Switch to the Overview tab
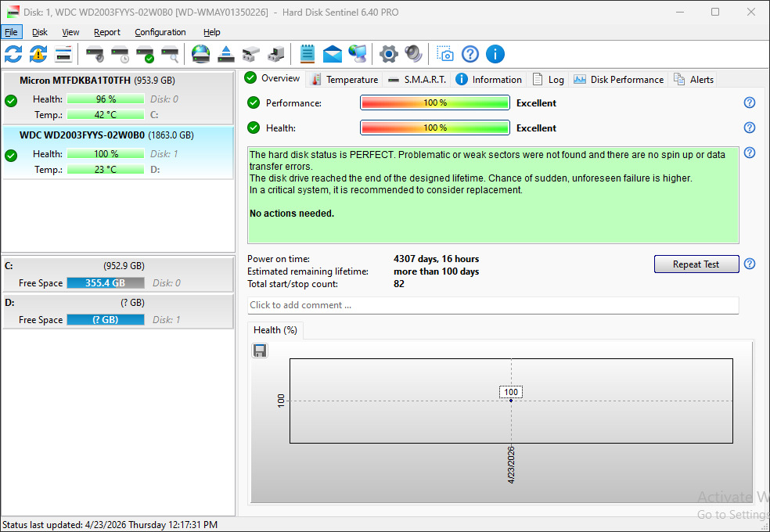The image size is (770, 532). click(272, 78)
